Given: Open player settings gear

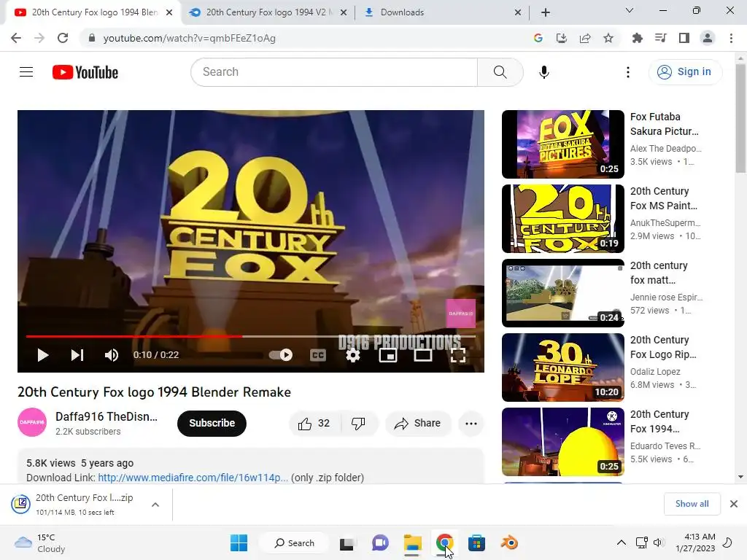Looking at the screenshot, I should click(x=352, y=355).
